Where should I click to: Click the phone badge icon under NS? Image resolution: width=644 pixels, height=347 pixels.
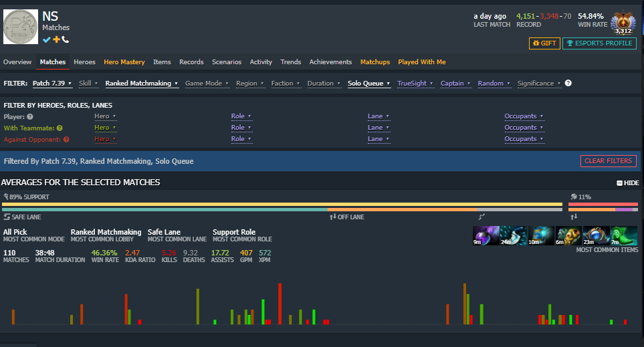pyautogui.click(x=66, y=39)
